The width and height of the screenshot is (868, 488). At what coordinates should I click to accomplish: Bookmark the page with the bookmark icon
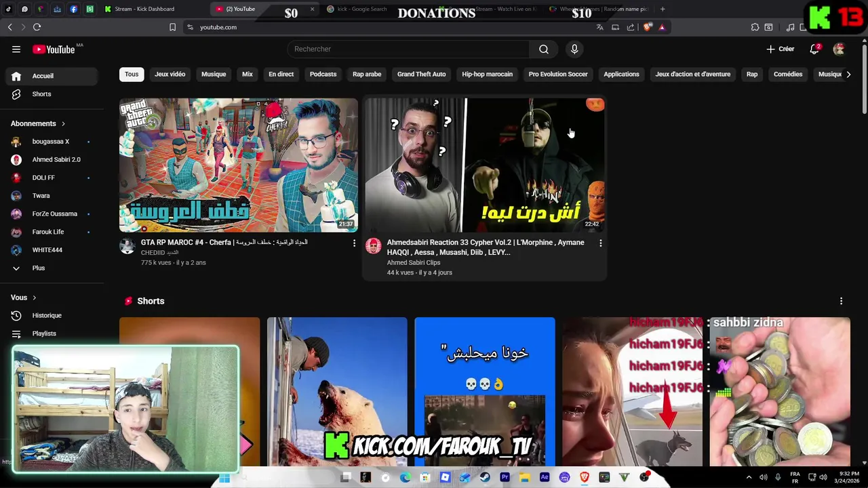(172, 27)
